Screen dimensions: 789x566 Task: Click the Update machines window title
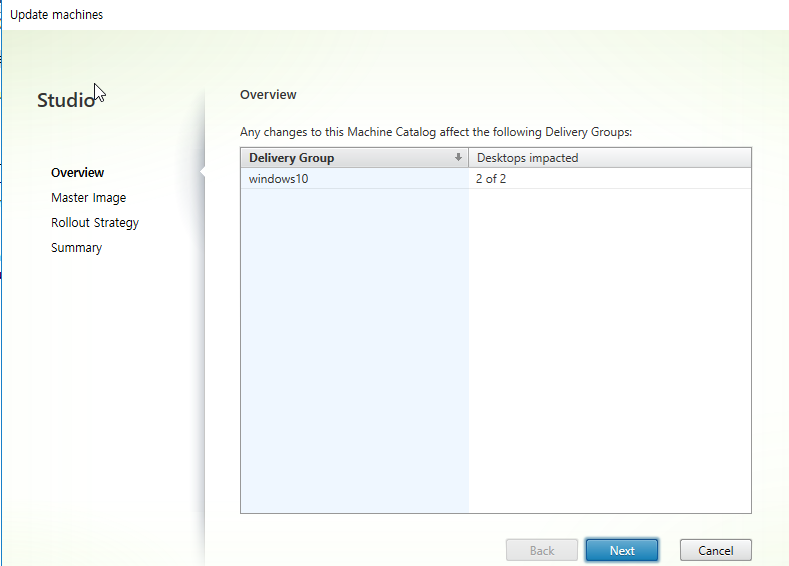pyautogui.click(x=56, y=15)
